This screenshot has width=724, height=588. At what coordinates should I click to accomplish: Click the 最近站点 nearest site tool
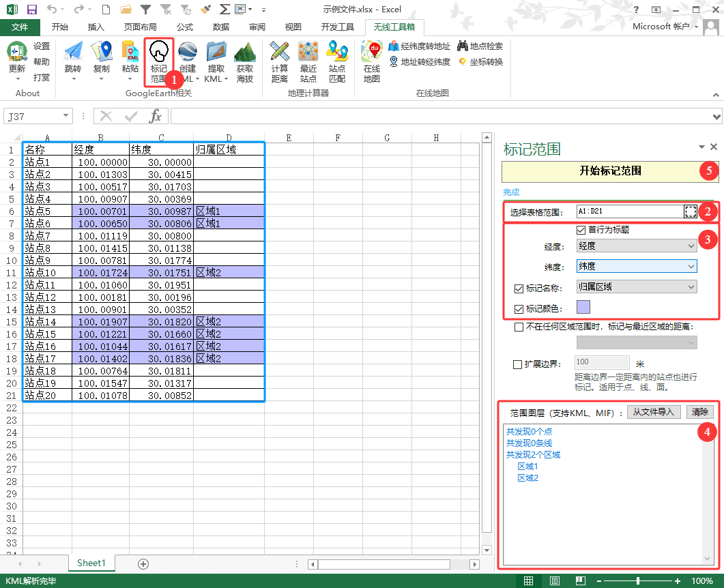[x=308, y=62]
